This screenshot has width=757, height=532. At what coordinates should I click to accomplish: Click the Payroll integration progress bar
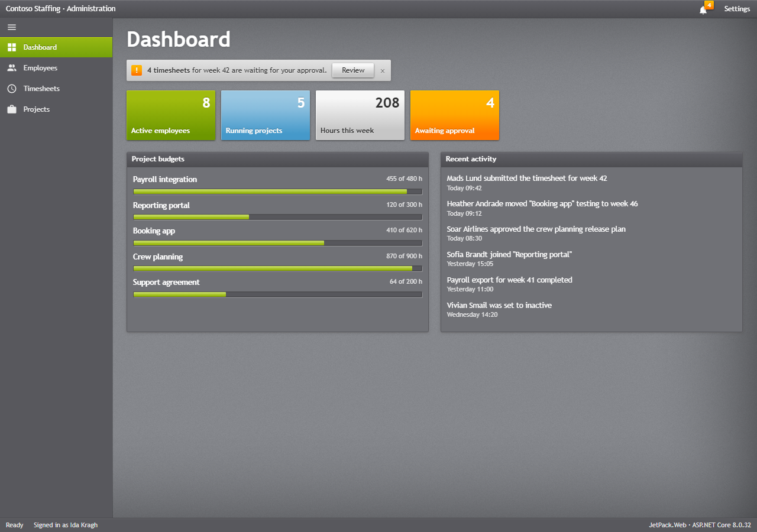278,192
